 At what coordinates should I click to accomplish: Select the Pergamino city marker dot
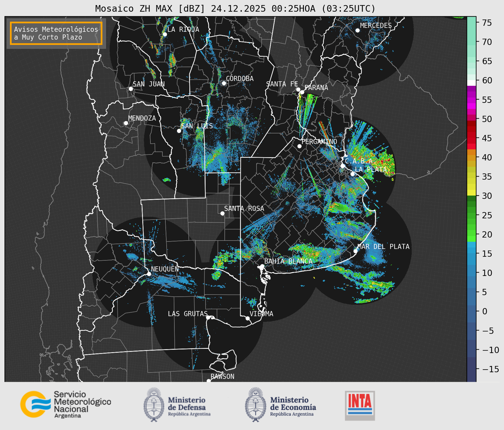[299, 146]
